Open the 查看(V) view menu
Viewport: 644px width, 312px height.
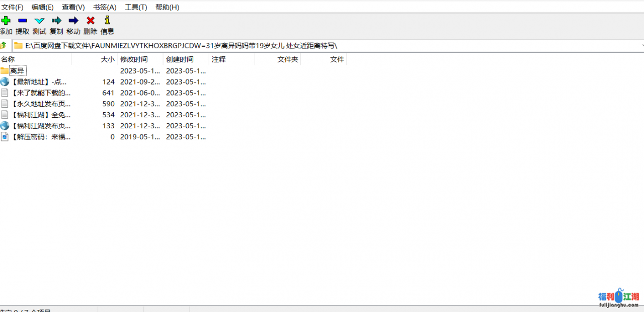[x=73, y=7]
